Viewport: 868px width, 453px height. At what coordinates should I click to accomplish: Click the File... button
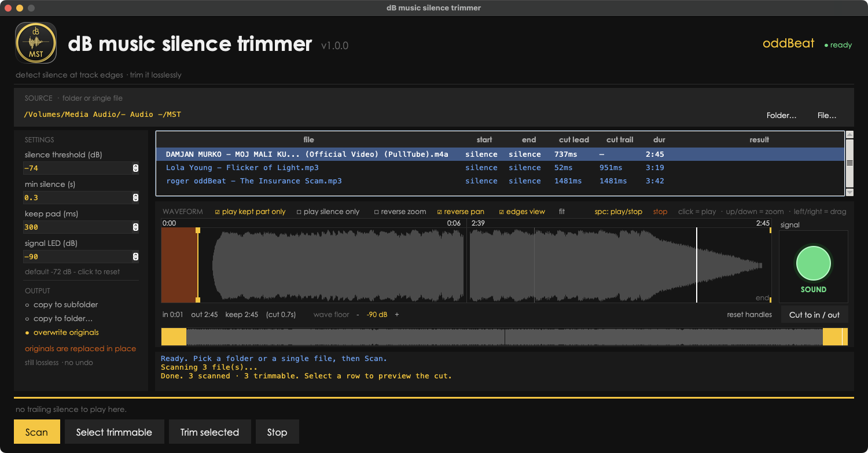[827, 116]
